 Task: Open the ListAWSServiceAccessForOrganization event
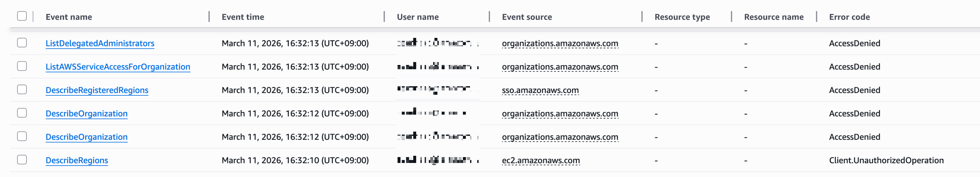coord(118,67)
